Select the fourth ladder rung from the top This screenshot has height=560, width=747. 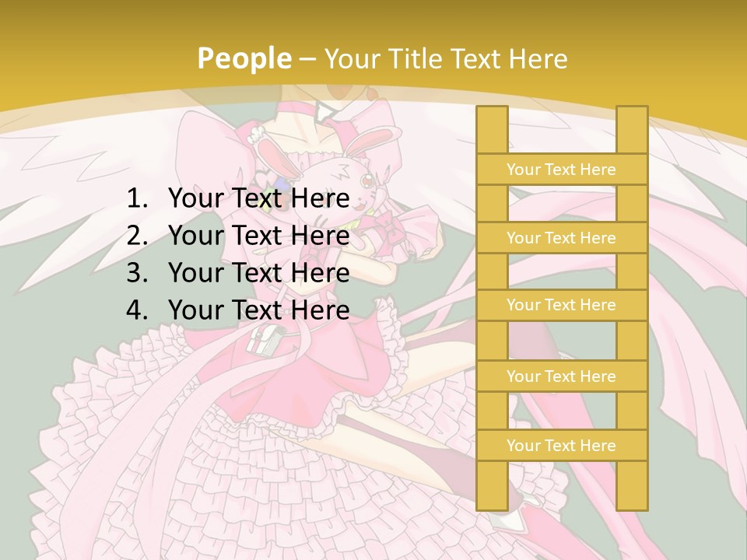[x=562, y=376]
